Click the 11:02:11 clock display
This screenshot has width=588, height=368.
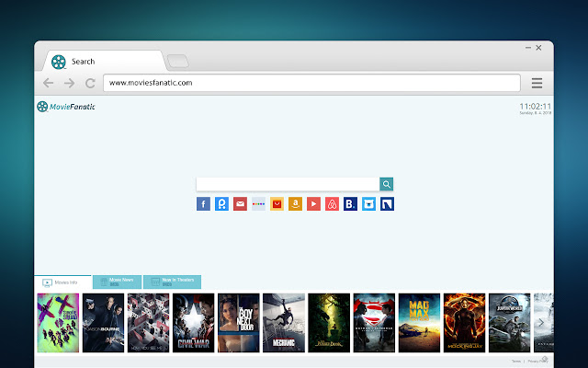click(x=535, y=107)
